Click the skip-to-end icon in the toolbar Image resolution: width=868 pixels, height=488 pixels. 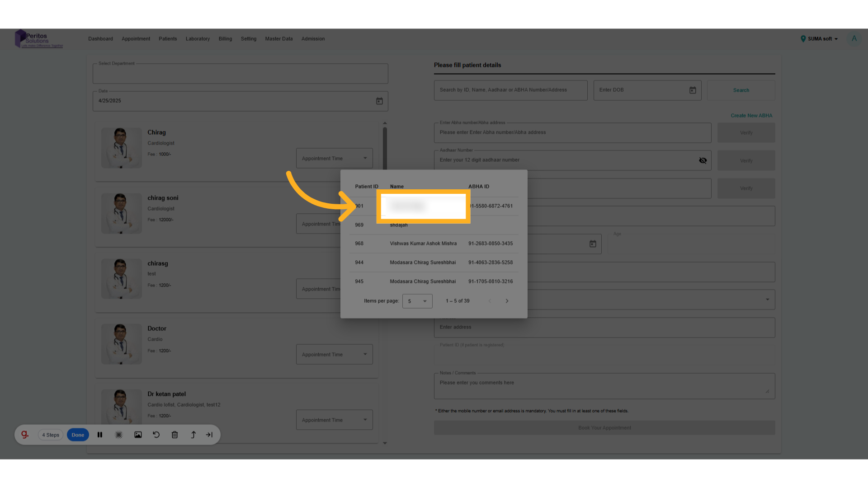click(209, 435)
